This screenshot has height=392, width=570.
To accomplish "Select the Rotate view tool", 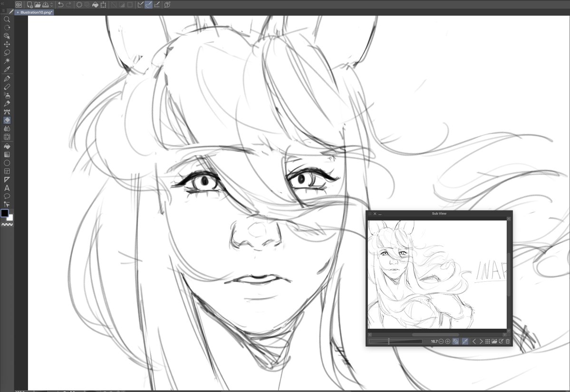I will [7, 28].
